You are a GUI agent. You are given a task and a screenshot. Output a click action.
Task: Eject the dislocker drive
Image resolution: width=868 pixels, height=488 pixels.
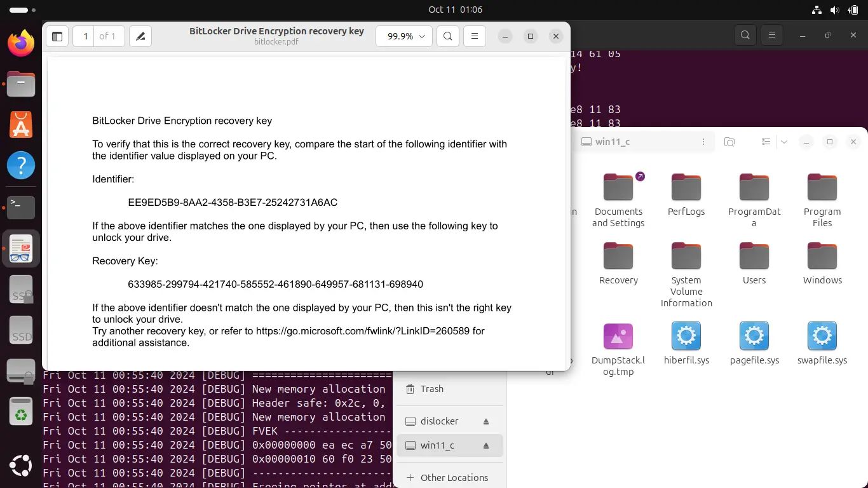pos(486,421)
